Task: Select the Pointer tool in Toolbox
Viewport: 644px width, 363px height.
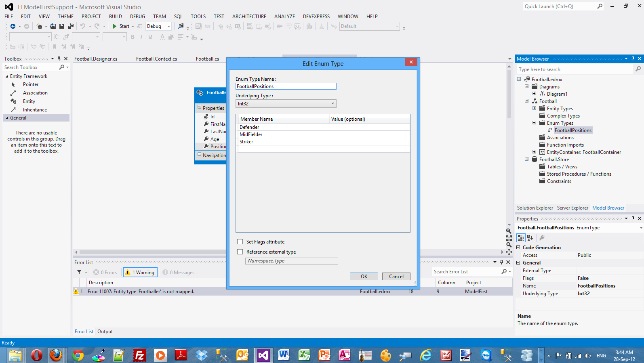Action: pos(31,84)
